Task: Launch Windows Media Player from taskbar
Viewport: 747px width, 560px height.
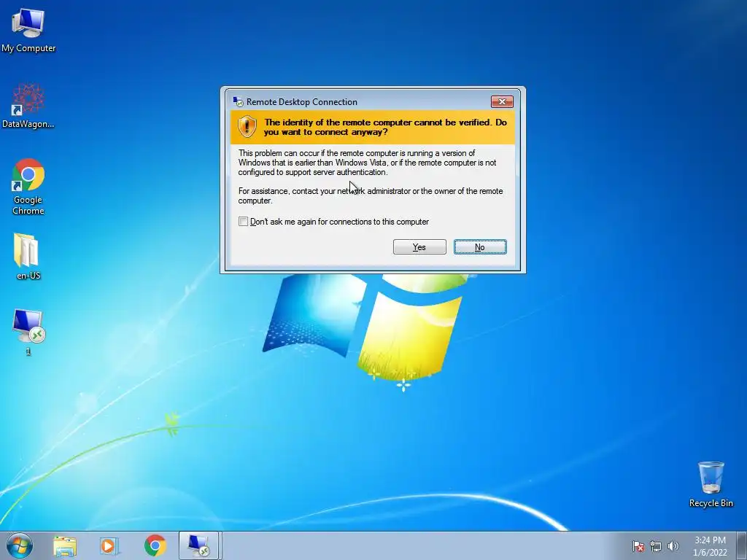Action: click(109, 546)
